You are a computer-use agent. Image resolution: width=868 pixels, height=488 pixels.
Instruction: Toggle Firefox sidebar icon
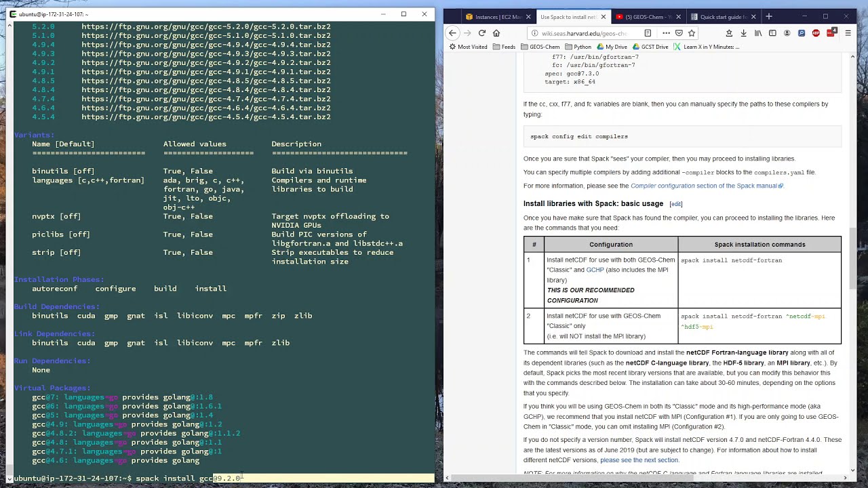pyautogui.click(x=772, y=33)
